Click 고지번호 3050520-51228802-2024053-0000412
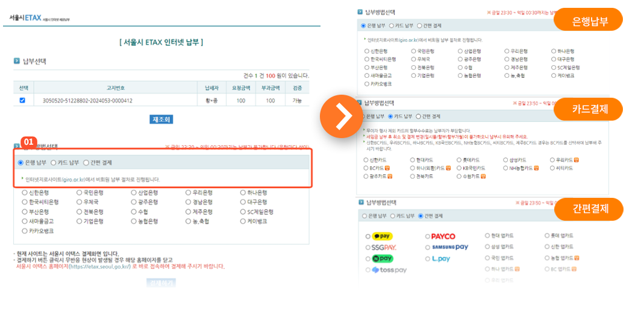 (87, 101)
